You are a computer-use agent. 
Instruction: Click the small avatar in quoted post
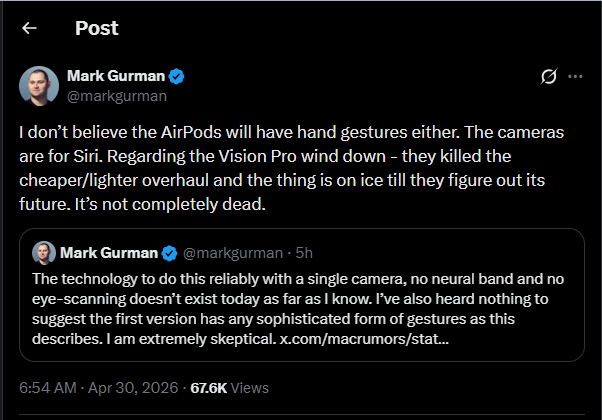pyautogui.click(x=43, y=252)
